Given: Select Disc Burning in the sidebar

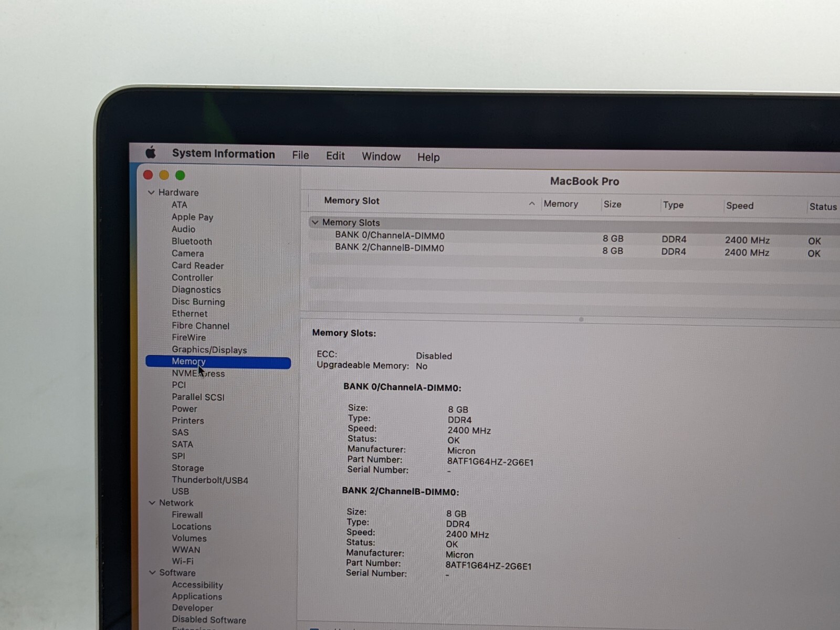Looking at the screenshot, I should click(x=198, y=302).
